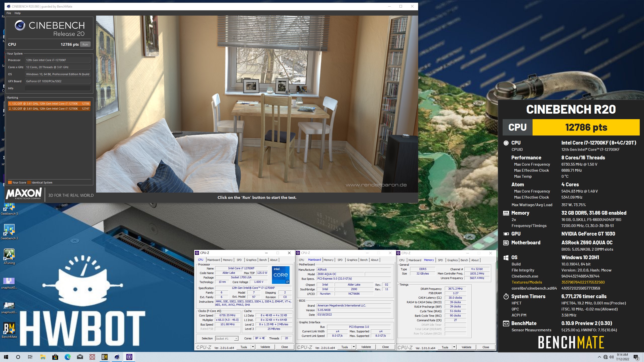Open Mainboard tab in the Memory-tab CPU-Z window
The image size is (644, 362).
coord(415,260)
